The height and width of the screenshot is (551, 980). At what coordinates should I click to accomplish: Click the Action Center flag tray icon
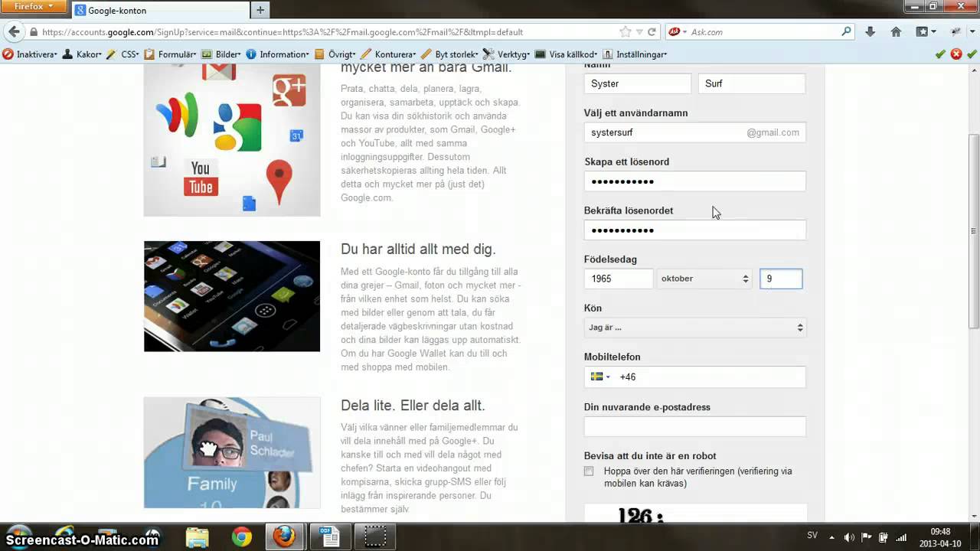(867, 537)
